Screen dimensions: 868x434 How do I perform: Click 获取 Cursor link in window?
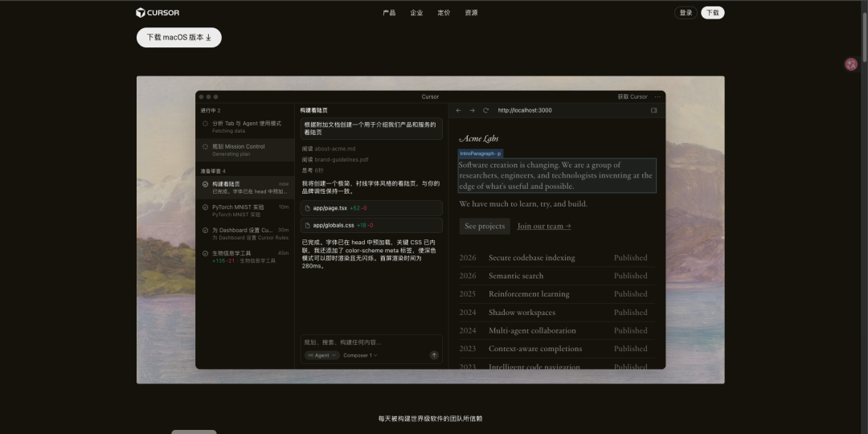tap(633, 97)
